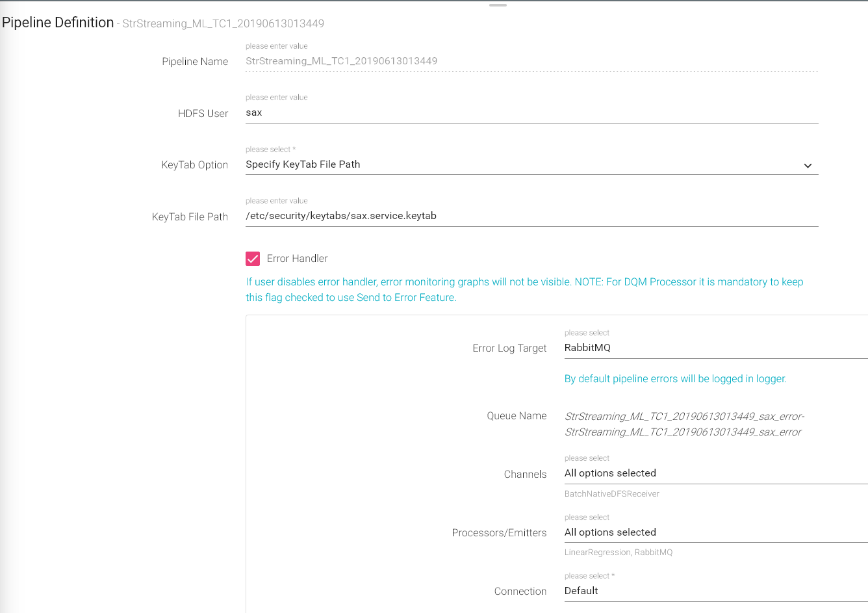Click the Pipeline Name input field
868x613 pixels.
pos(531,61)
